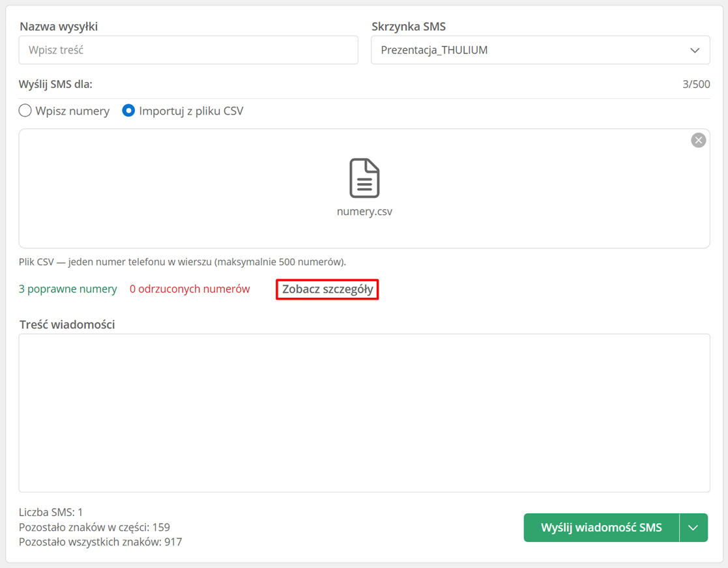Click the Liczba SMS counter text

(51, 513)
